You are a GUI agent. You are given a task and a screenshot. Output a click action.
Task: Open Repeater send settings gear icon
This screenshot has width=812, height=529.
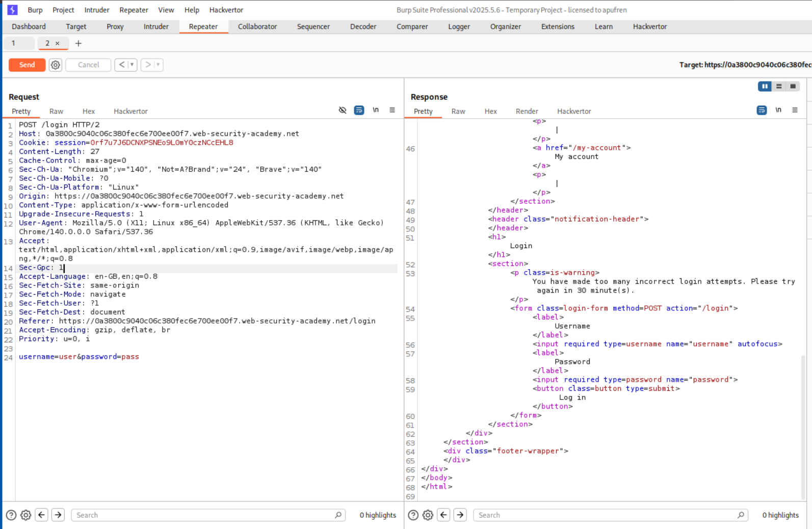56,65
